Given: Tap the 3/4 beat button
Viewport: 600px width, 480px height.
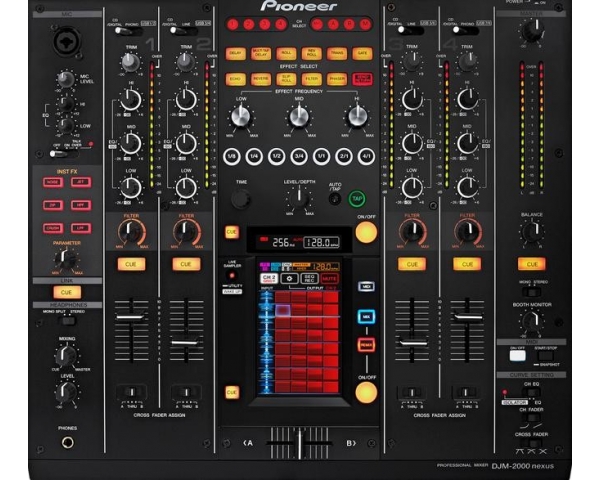Looking at the screenshot, I should click(x=299, y=157).
